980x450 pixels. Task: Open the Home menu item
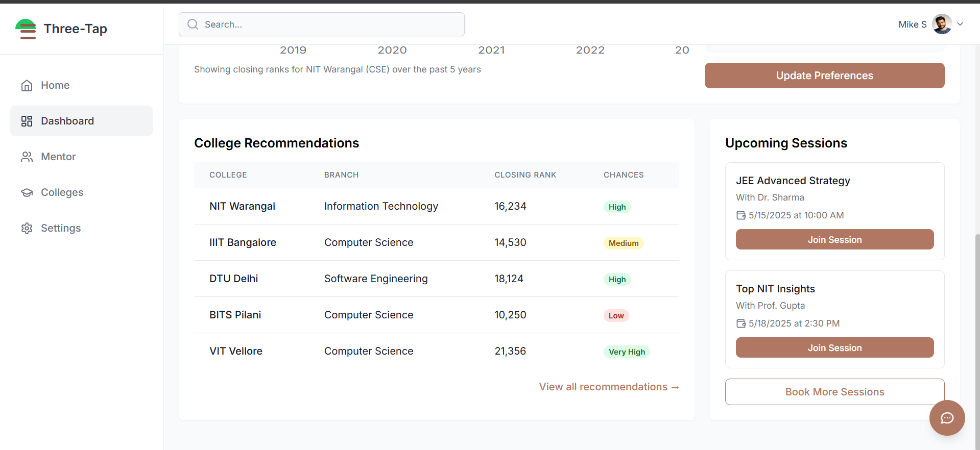click(x=81, y=85)
